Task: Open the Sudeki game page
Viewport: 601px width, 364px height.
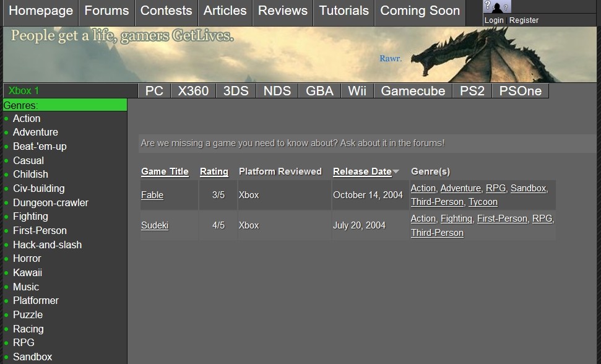Action: tap(155, 225)
